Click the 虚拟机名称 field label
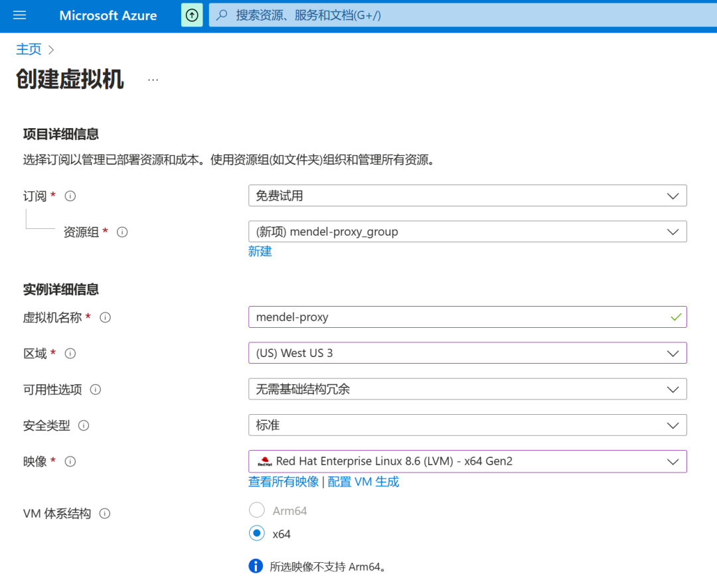The height and width of the screenshot is (588, 717). pyautogui.click(x=52, y=317)
